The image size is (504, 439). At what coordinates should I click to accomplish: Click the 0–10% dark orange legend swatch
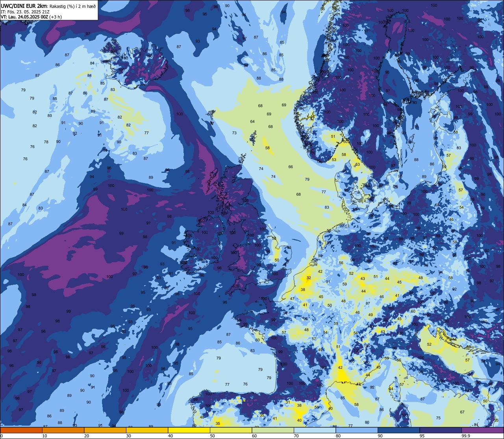click(x=21, y=430)
